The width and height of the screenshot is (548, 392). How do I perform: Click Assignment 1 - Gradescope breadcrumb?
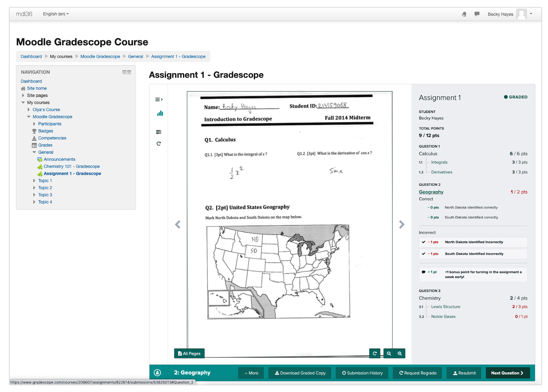tap(178, 56)
